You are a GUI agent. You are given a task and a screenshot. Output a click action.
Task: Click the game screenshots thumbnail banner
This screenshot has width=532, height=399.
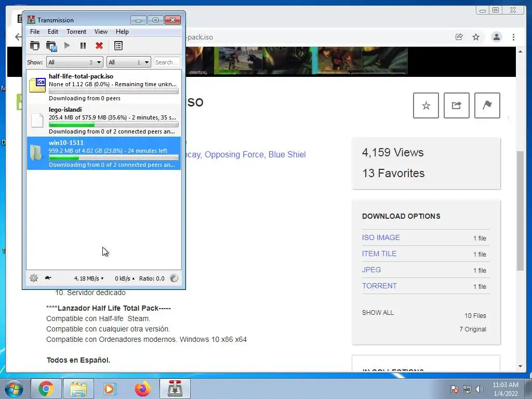point(298,61)
